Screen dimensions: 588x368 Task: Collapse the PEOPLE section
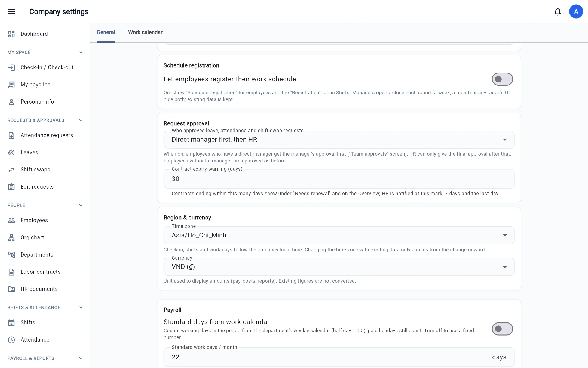(81, 205)
